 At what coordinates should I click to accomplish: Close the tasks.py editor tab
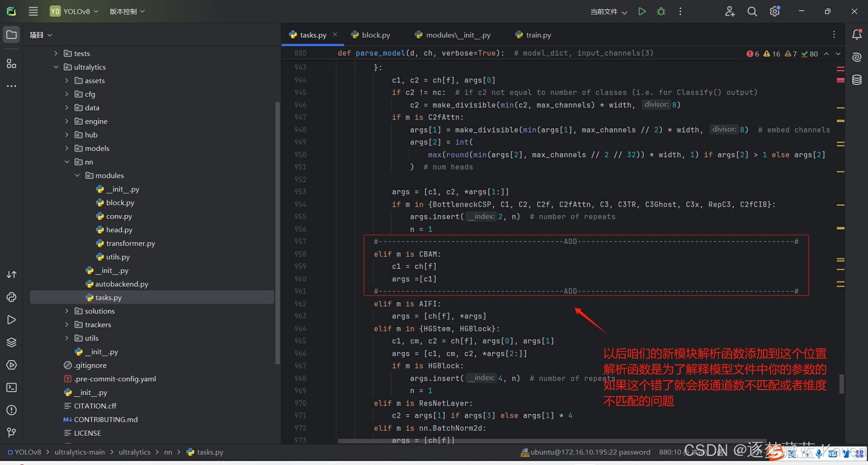tap(335, 34)
